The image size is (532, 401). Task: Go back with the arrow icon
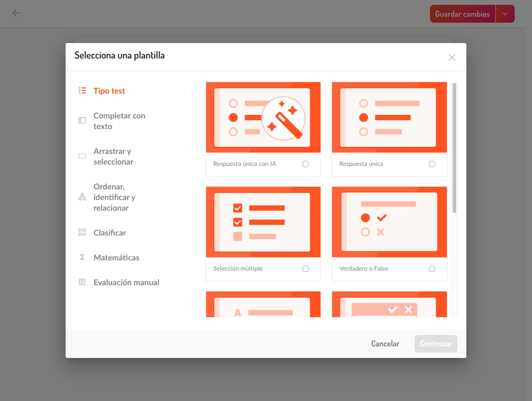tap(16, 13)
